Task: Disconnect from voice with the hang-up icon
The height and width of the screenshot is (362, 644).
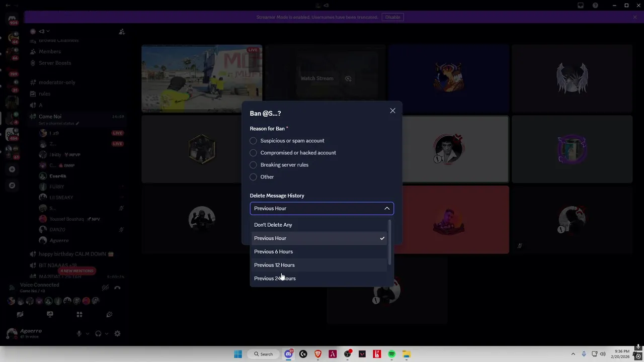Action: pos(117,288)
